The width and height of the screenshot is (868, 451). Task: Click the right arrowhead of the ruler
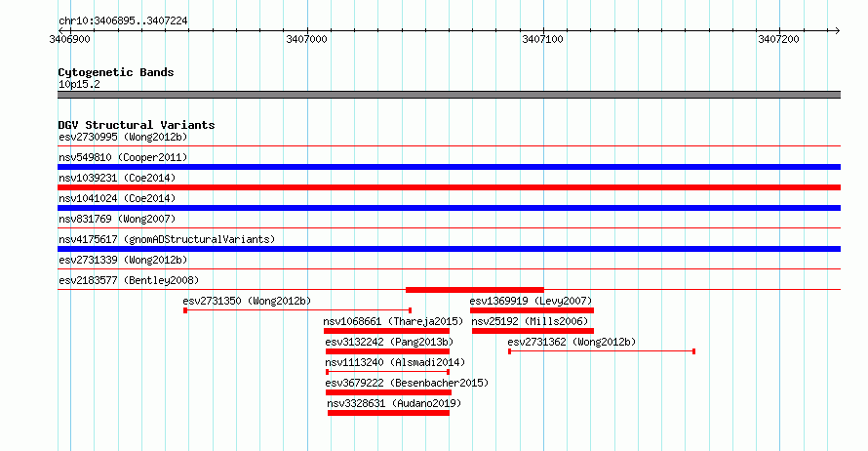[x=838, y=30]
